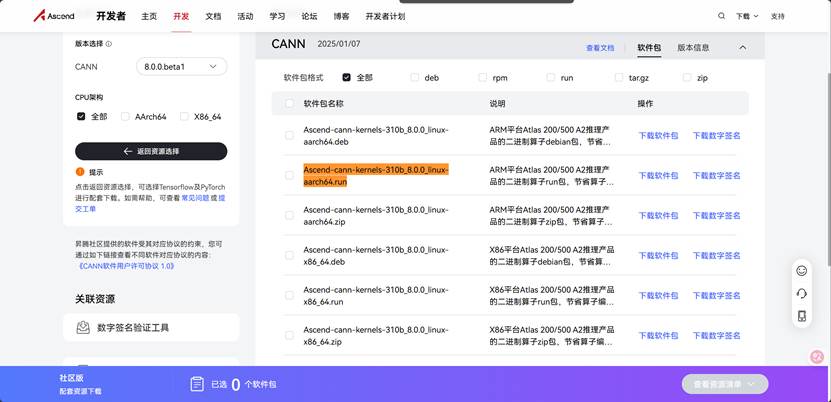Download package for linux-aarch64.deb
831x402 pixels.
coord(658,136)
